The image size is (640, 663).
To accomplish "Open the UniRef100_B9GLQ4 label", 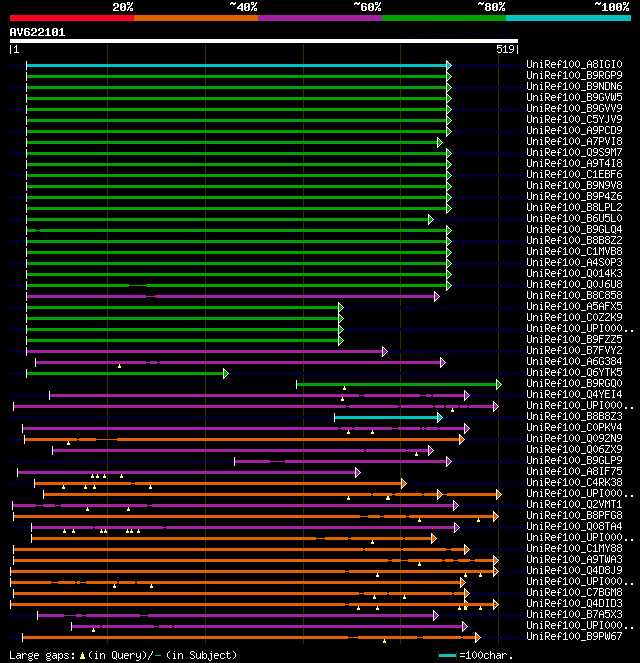I will pyautogui.click(x=574, y=229).
